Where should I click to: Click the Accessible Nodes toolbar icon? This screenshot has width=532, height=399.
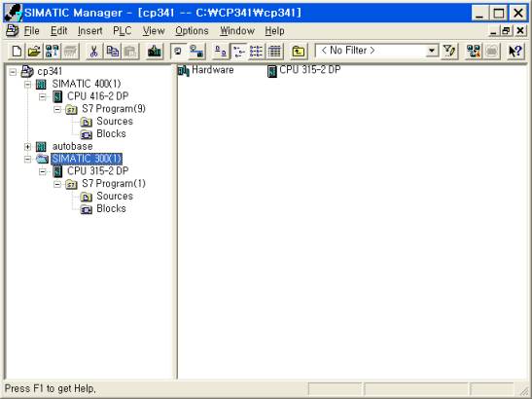[x=53, y=52]
